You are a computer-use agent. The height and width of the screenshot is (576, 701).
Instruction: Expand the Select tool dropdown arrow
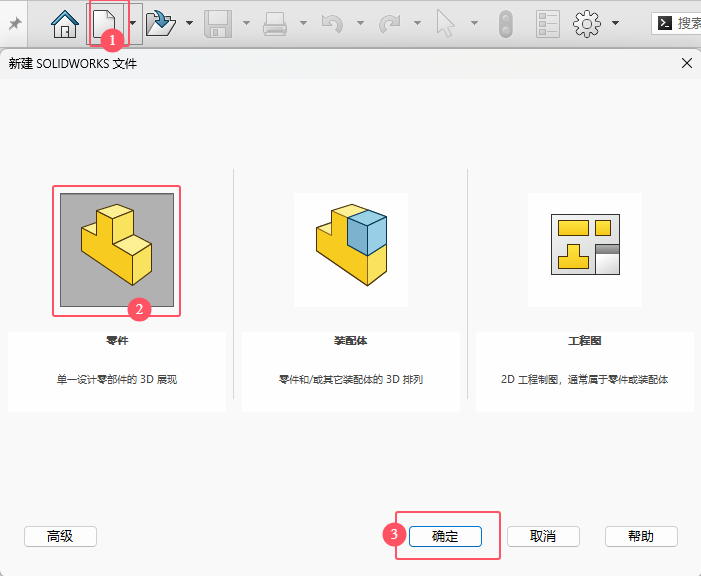(x=474, y=23)
